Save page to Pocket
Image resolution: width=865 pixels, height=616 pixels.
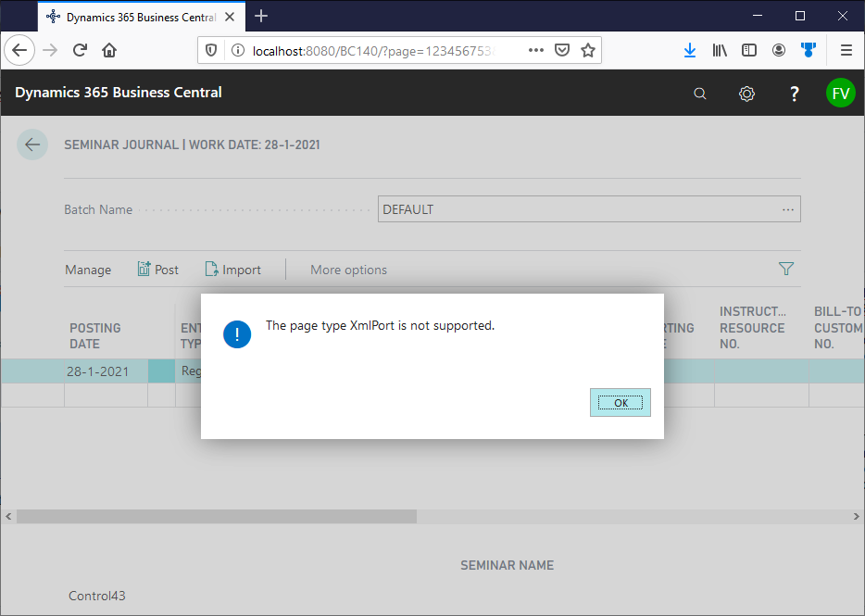[x=561, y=50]
